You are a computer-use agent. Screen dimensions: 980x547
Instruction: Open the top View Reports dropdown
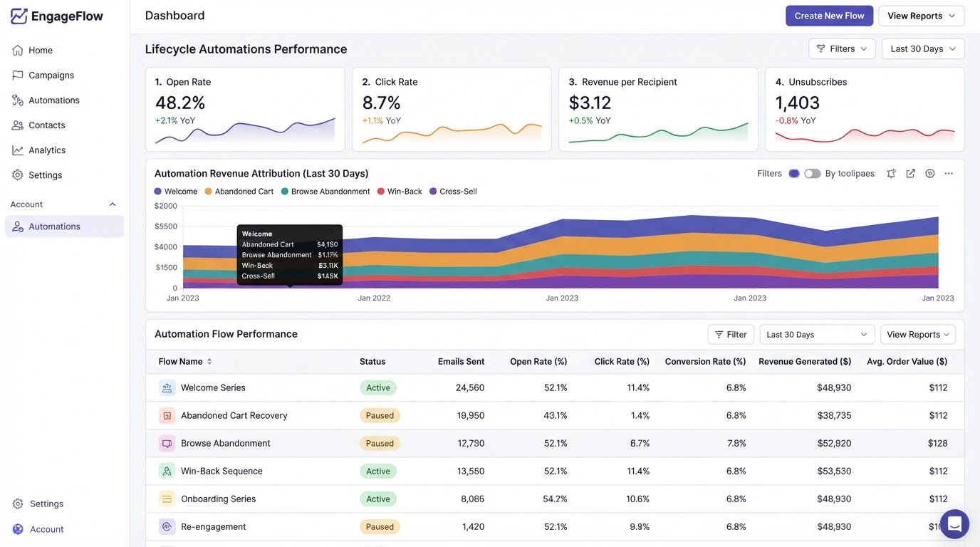pyautogui.click(x=921, y=16)
